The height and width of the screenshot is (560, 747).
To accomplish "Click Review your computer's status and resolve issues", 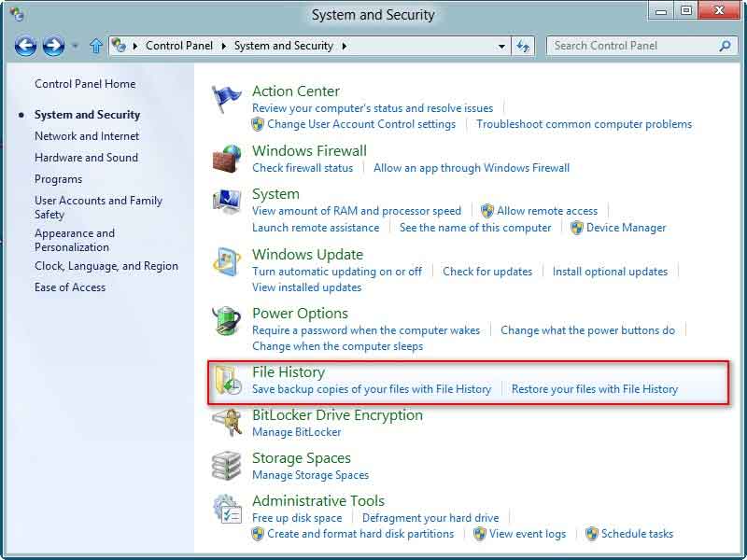I will click(373, 108).
